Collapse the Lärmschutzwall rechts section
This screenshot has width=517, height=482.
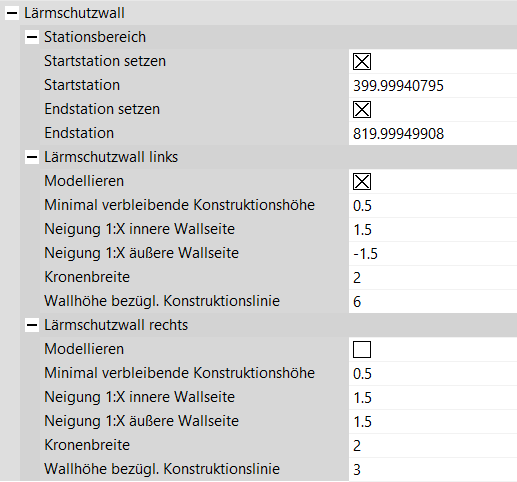click(32, 325)
